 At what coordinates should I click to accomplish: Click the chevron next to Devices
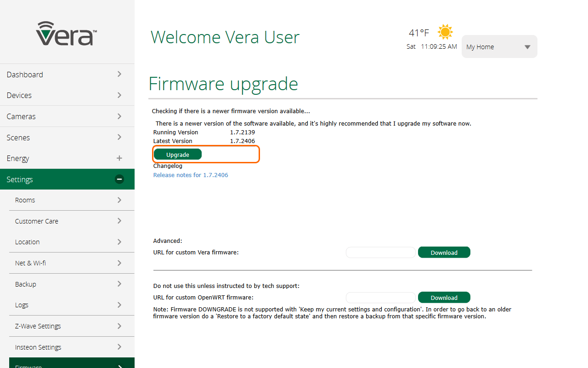(119, 95)
